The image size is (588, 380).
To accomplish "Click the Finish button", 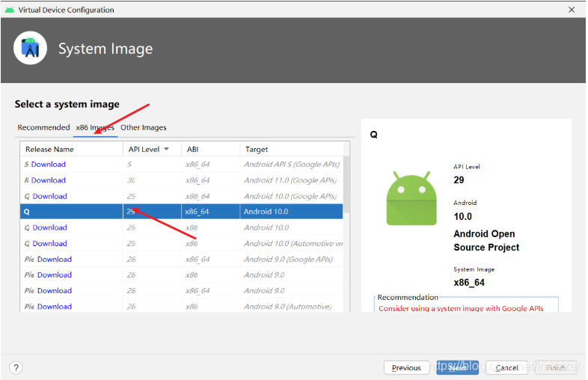I will pos(556,367).
